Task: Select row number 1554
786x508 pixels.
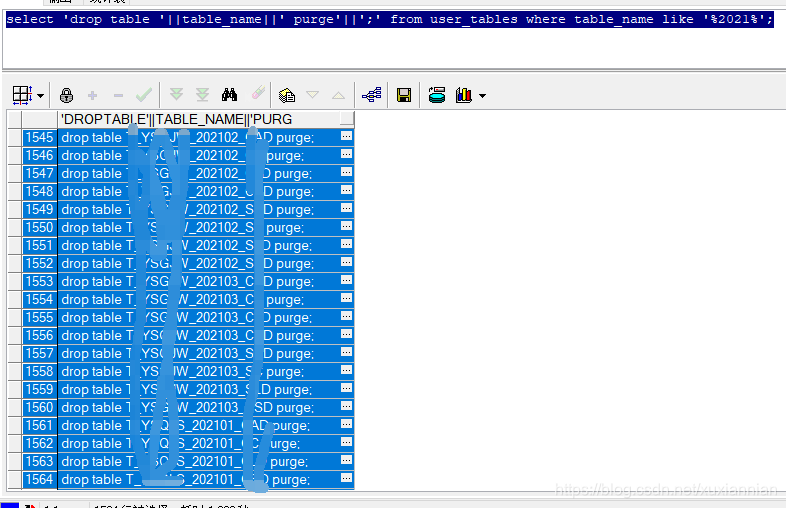Action: [40, 299]
